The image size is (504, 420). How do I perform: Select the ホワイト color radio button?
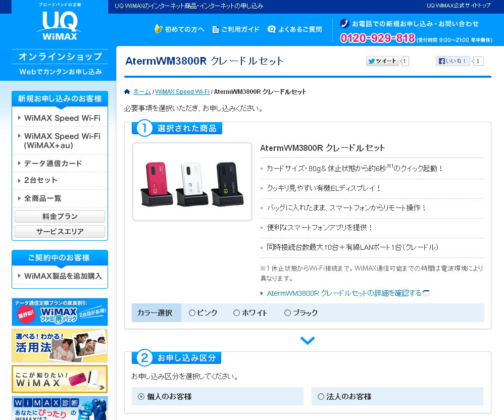(x=236, y=312)
